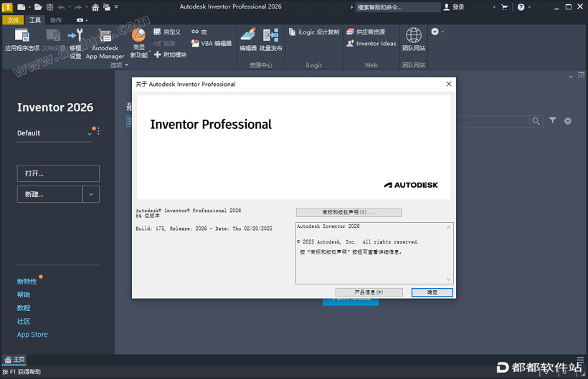
Task: Open iLogic 设计复制
Action: [314, 32]
